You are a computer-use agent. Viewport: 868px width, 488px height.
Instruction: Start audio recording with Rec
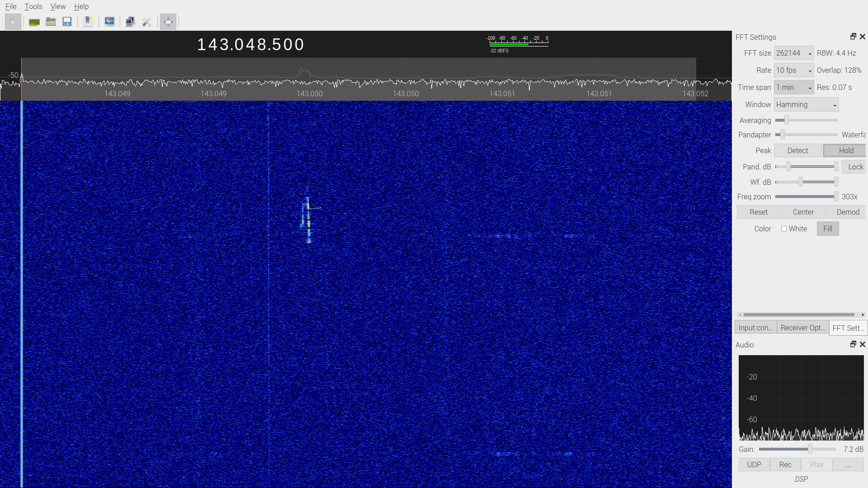pyautogui.click(x=785, y=465)
